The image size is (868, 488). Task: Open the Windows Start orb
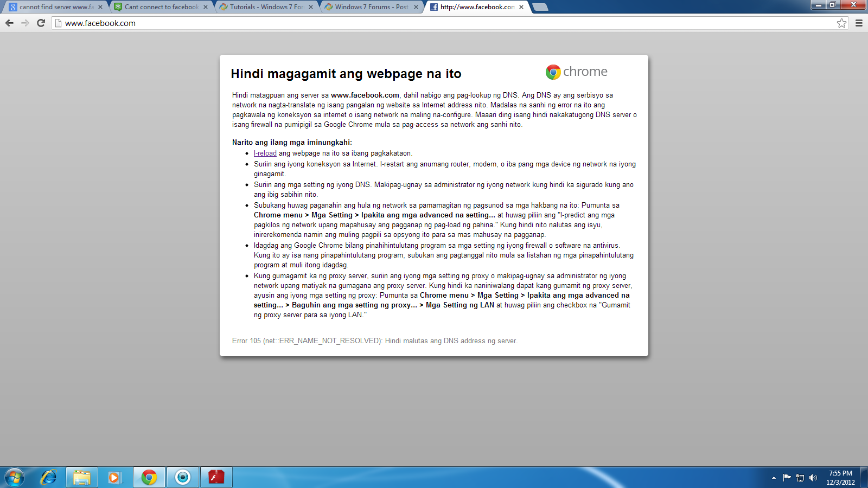[x=15, y=478]
